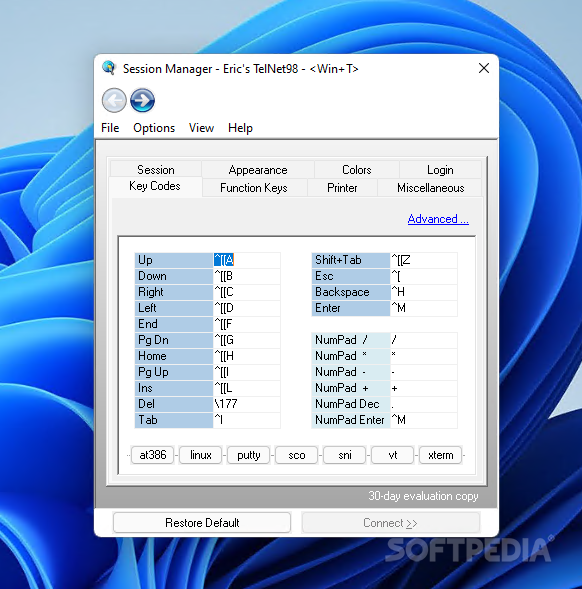Click the Del key code field with \177
582x589 pixels.
click(246, 404)
